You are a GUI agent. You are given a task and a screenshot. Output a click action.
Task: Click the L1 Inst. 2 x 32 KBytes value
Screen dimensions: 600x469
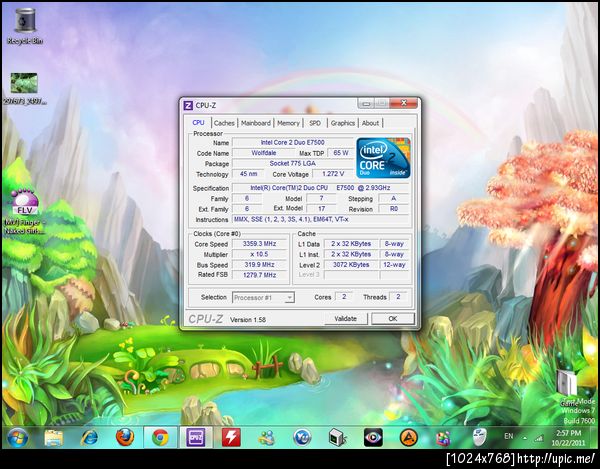pos(351,254)
